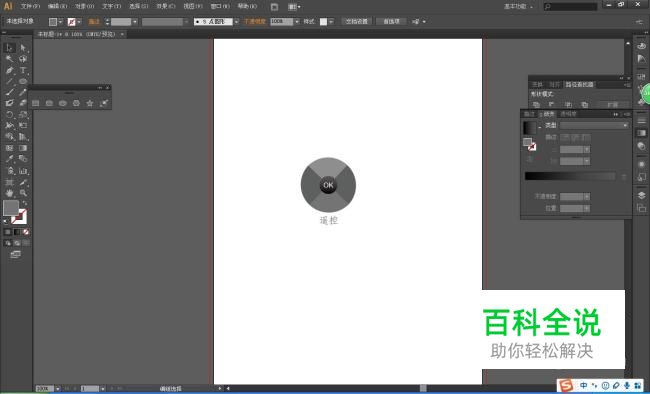Click Unite shape mode in Pathfinder

(x=536, y=105)
